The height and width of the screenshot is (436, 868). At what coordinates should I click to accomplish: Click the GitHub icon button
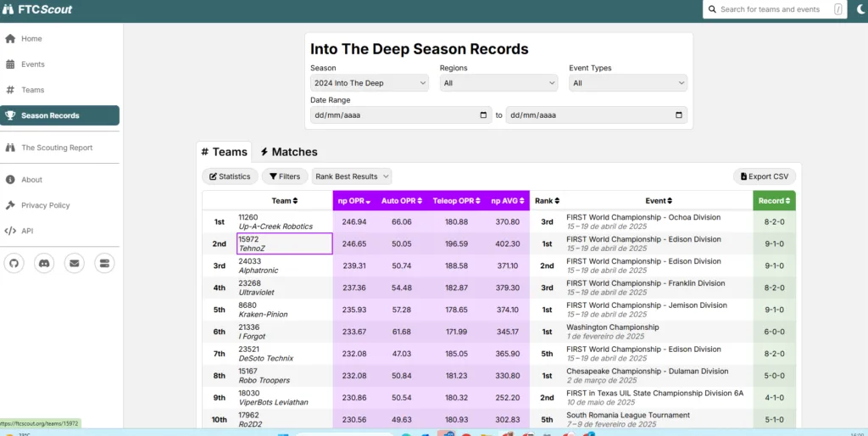click(x=14, y=264)
